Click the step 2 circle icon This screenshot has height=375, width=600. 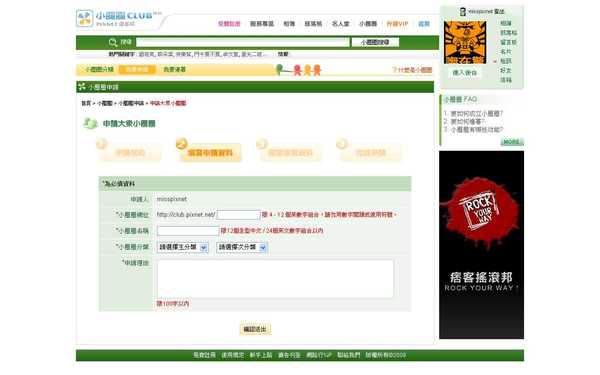click(x=181, y=143)
